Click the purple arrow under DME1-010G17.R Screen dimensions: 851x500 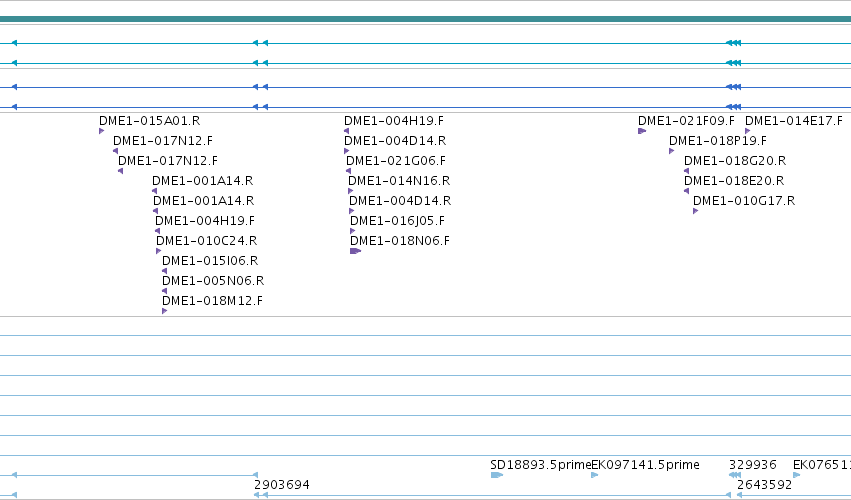tap(696, 211)
